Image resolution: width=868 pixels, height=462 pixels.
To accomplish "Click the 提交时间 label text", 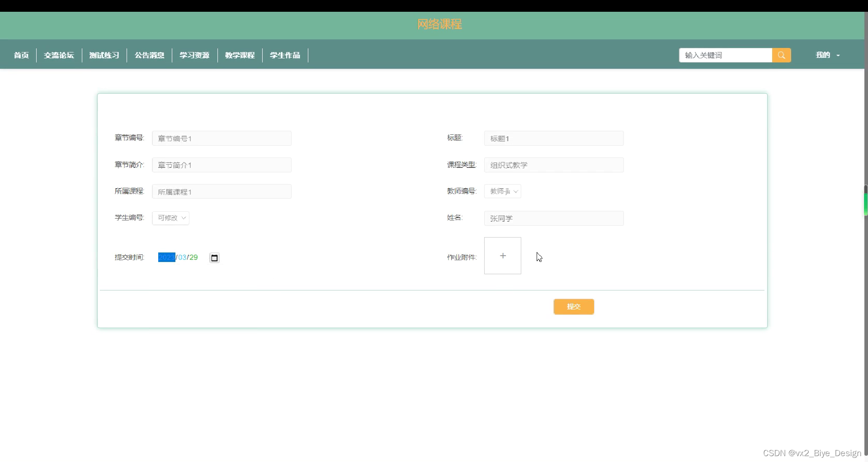I will 129,257.
